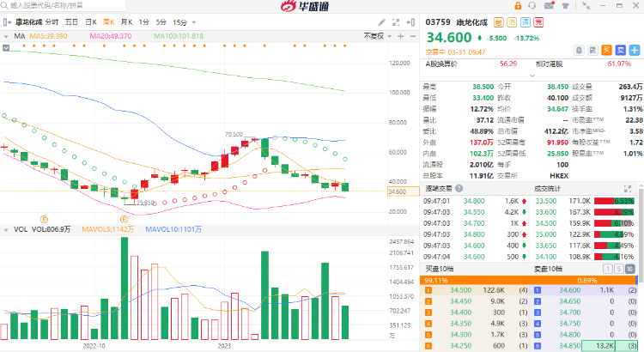Expand the MA indicator panel arrow

click(7, 36)
